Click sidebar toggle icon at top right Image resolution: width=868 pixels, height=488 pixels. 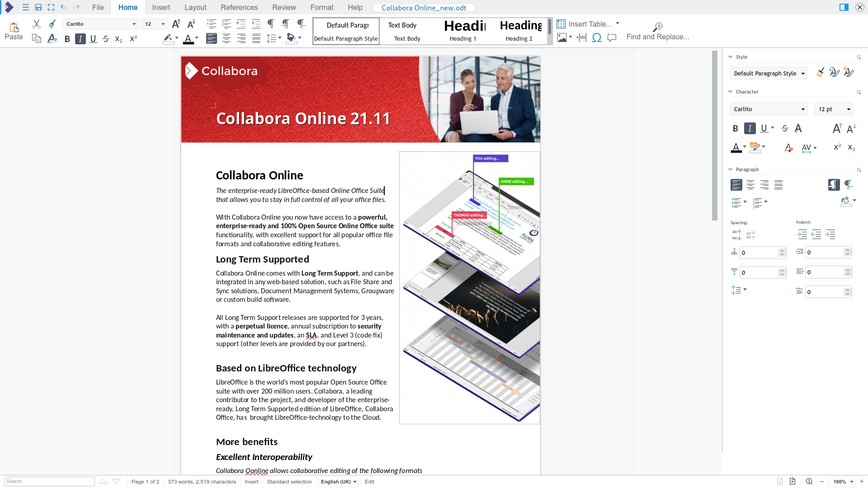click(x=844, y=7)
